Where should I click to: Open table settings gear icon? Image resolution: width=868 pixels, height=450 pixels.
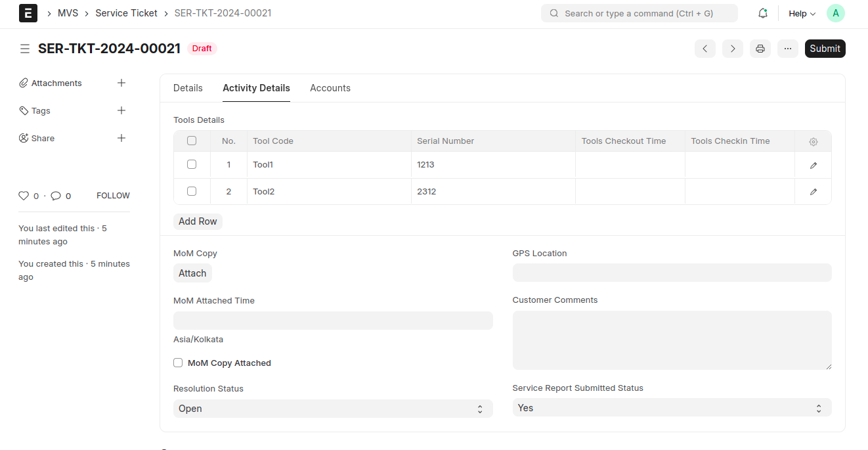pyautogui.click(x=813, y=142)
